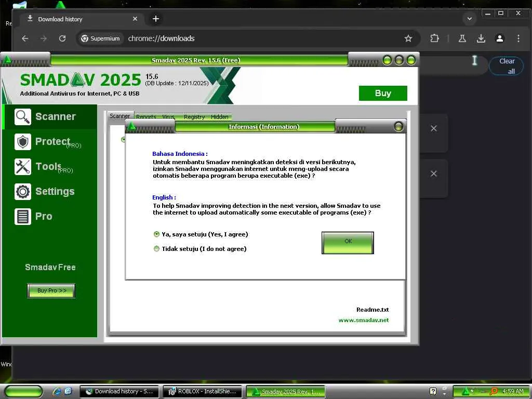Click the magnifier icon in the system tray
Screen dimensions: 532x399
[494, 391]
